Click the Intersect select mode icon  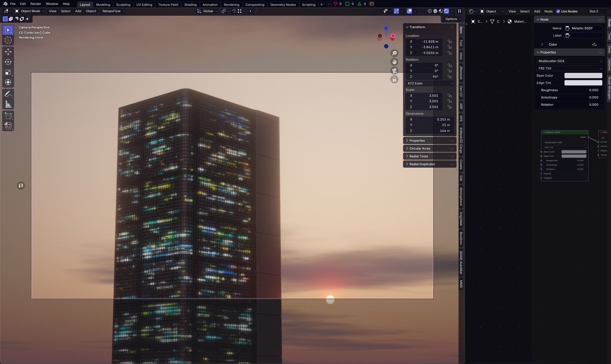pyautogui.click(x=28, y=19)
